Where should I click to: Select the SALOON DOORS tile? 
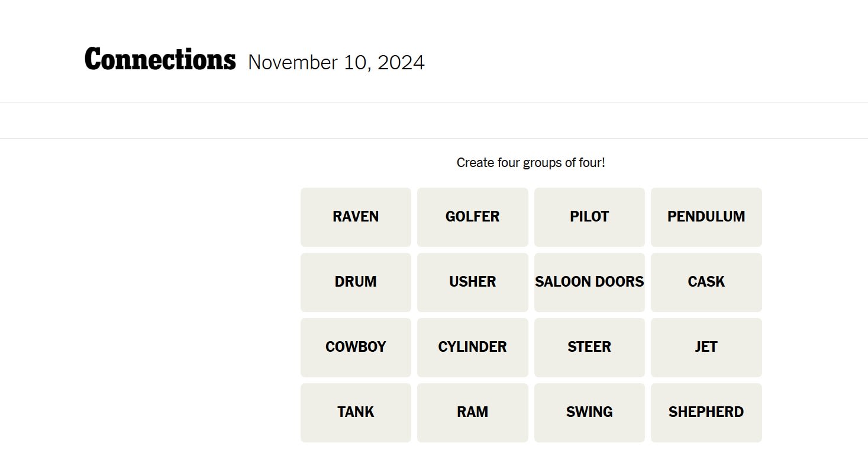(589, 282)
